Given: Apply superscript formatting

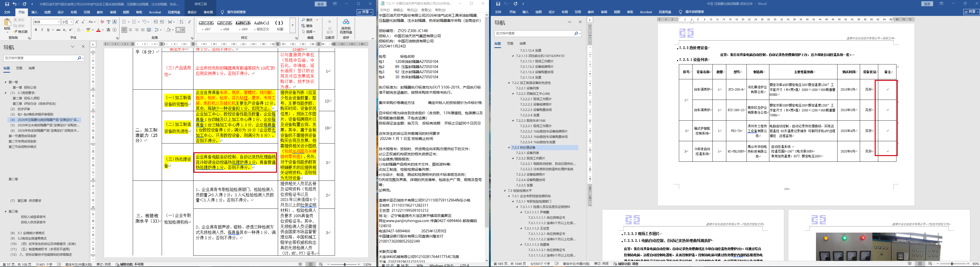Looking at the screenshot, I should (x=70, y=30).
